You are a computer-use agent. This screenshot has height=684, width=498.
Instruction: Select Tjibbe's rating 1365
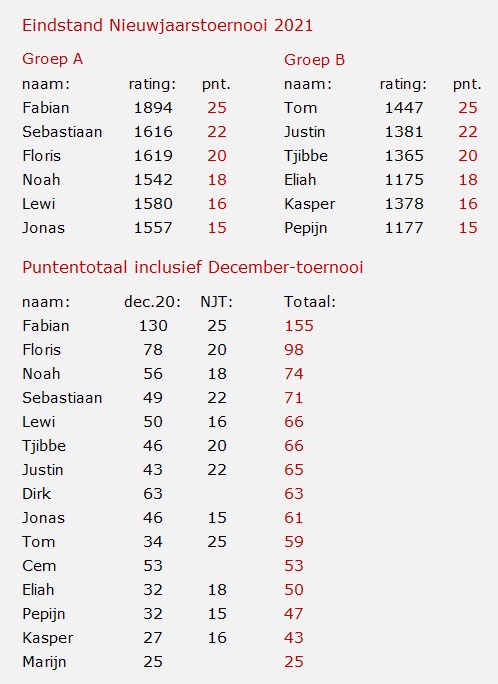[x=404, y=156]
